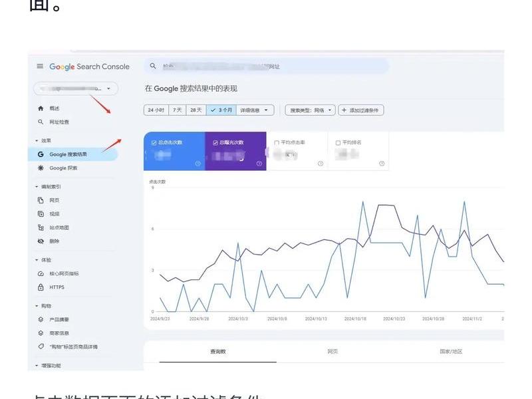Click the padlock icon beside HTTPS
Viewport: 532px width, 399px height.
pos(41,287)
